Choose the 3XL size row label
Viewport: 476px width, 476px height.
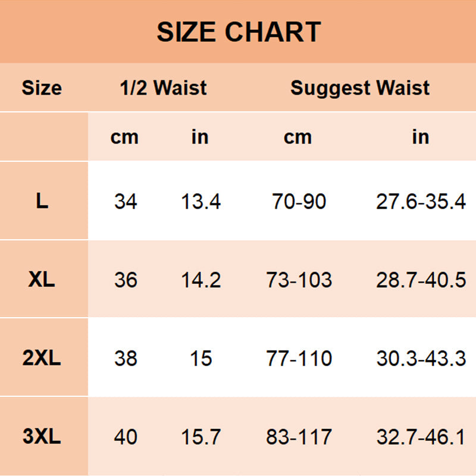[x=42, y=437]
